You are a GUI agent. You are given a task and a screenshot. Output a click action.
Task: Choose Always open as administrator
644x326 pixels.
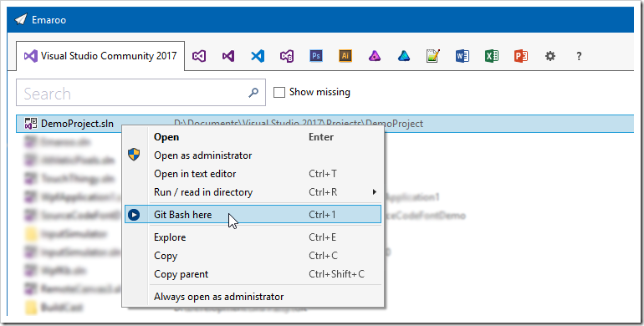[253, 297]
